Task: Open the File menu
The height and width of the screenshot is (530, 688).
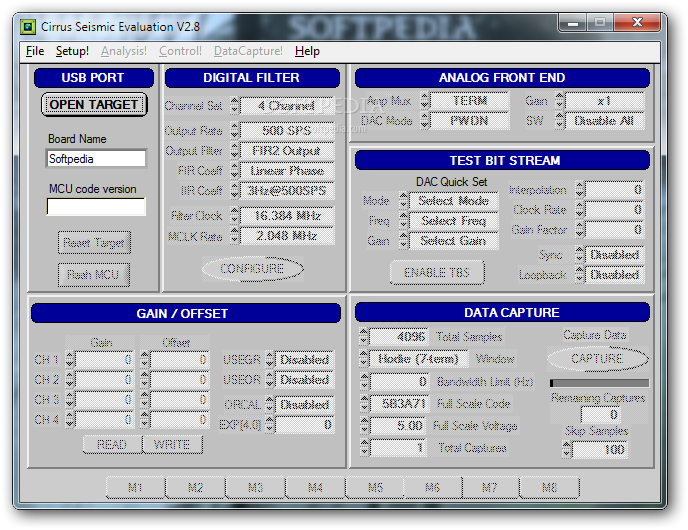Action: [35, 51]
